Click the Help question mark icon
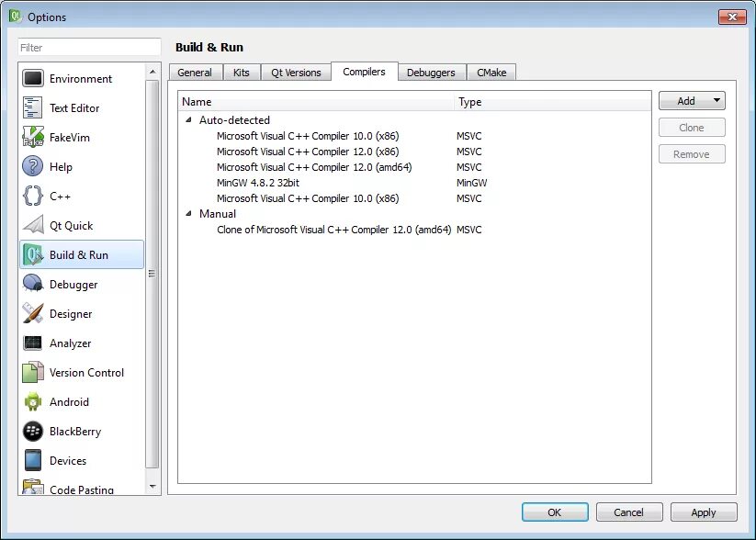The image size is (756, 540). [33, 167]
